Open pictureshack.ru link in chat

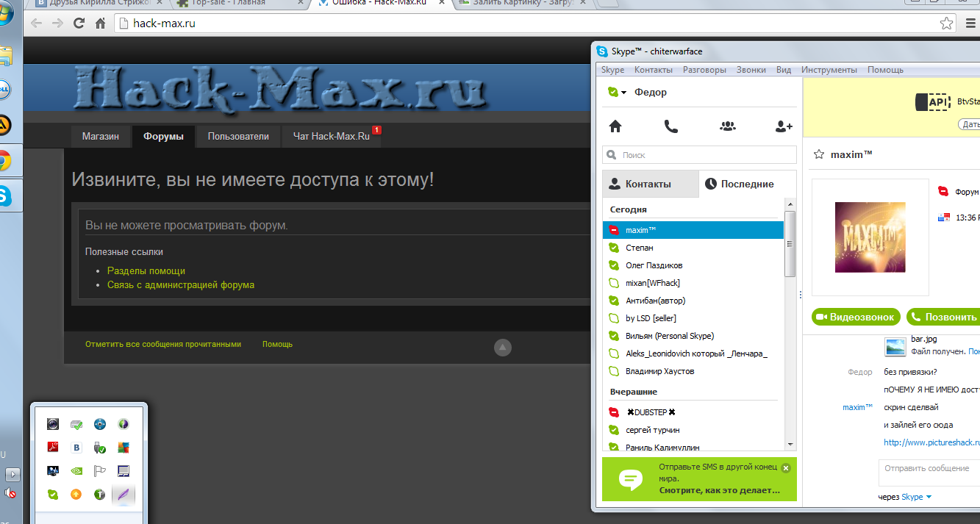point(931,442)
